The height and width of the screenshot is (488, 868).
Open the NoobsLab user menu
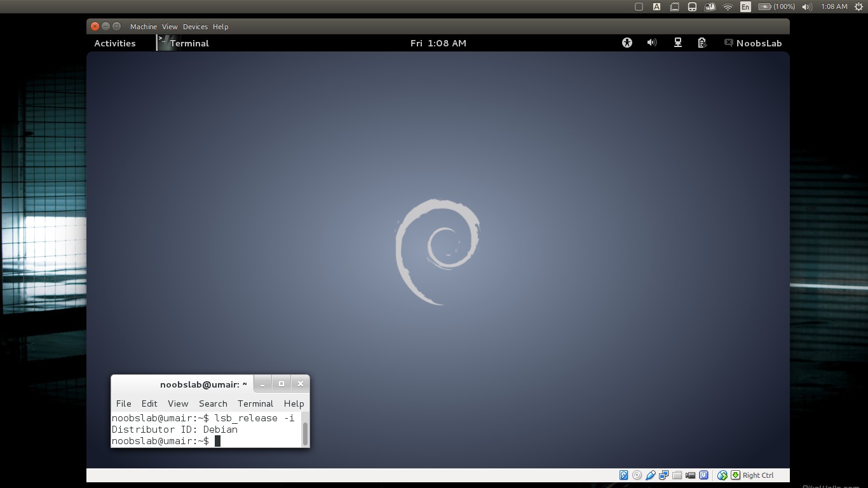pos(753,43)
